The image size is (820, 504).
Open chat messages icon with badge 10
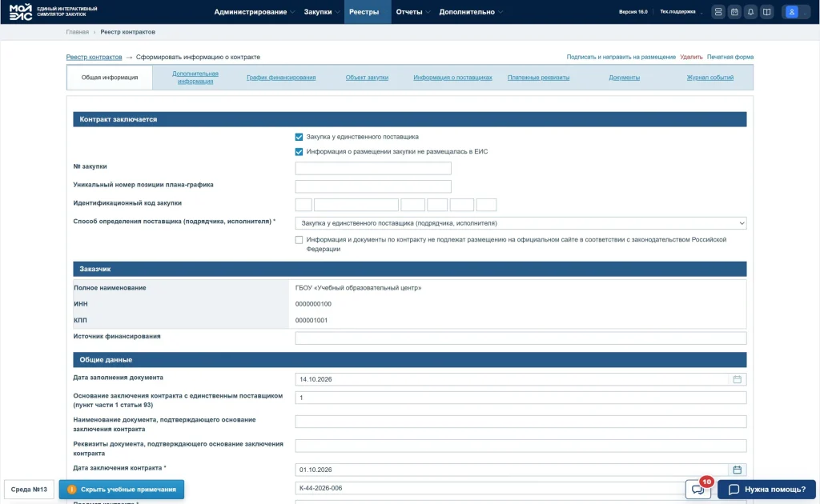[698, 490]
